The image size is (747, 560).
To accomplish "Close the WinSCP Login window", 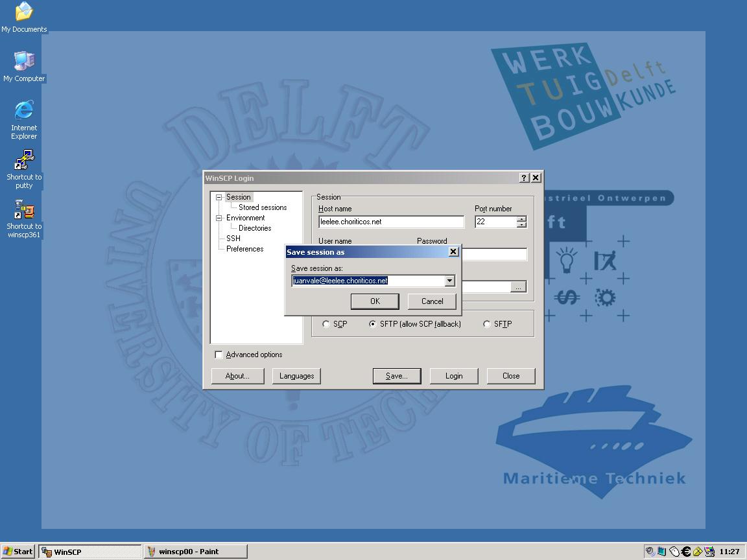I will (536, 178).
